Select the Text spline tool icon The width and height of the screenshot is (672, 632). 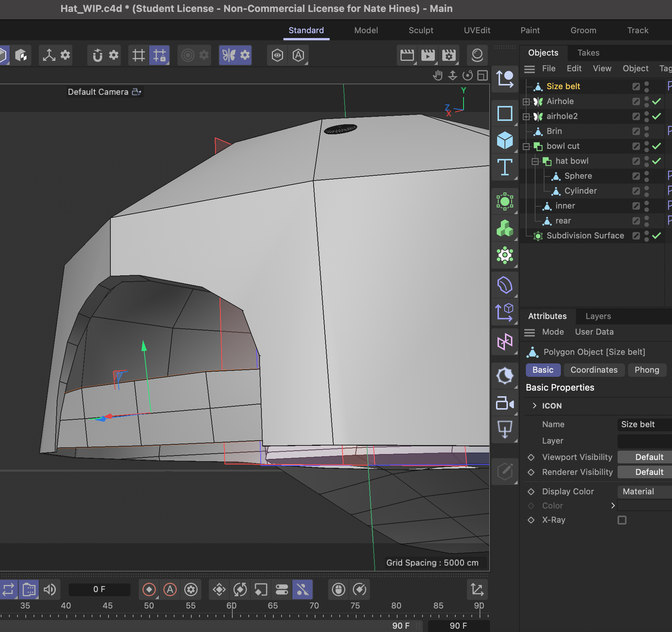(505, 168)
